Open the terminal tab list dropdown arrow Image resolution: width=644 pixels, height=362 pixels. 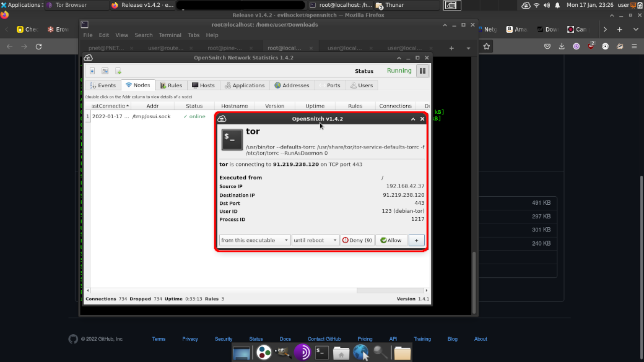[x=468, y=48]
